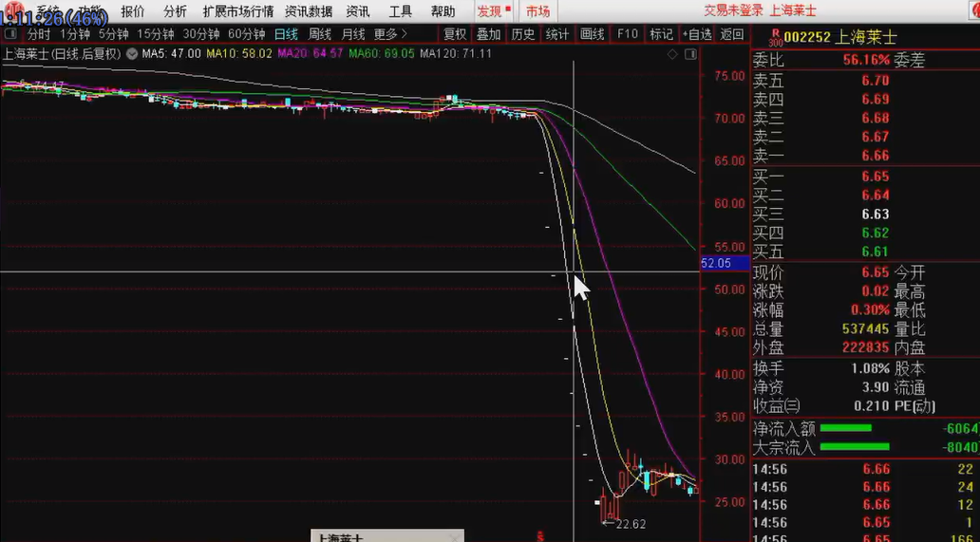Open the 工具 menu
This screenshot has height=542, width=980.
[x=401, y=11]
